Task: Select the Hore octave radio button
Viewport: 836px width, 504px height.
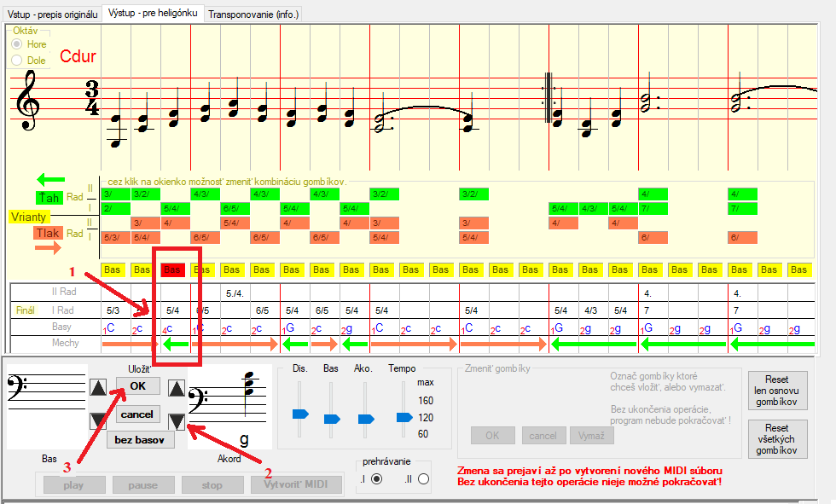Action: [17, 43]
